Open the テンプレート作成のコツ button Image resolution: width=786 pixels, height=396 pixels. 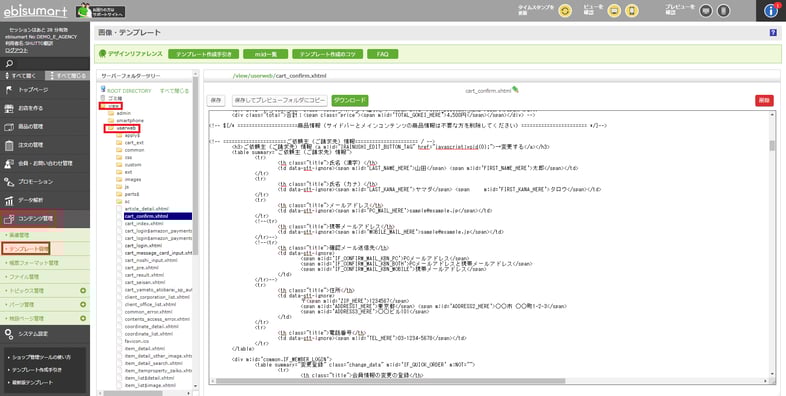coord(327,54)
